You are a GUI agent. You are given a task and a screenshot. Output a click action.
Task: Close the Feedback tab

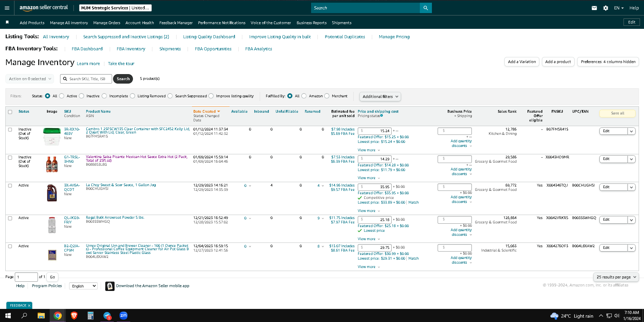point(29,306)
